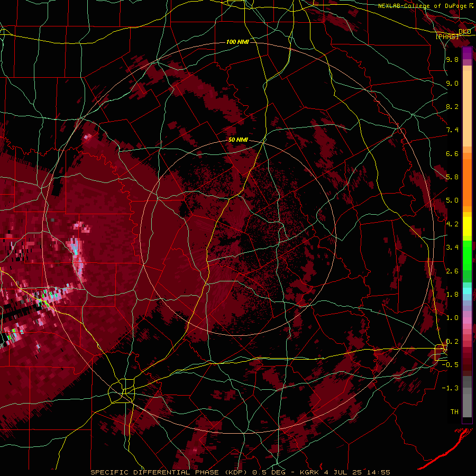Click the KGRK radar site identifier
The image size is (476, 476).
coord(310,472)
